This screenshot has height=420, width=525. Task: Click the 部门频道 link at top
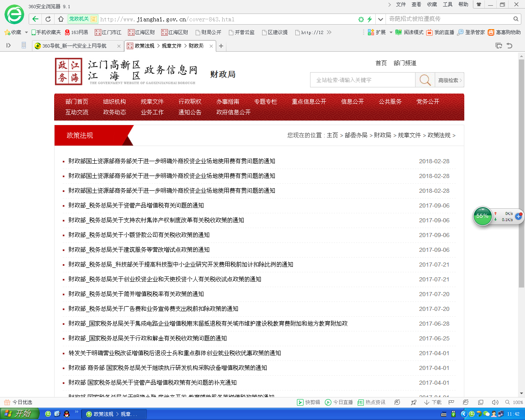click(x=405, y=63)
